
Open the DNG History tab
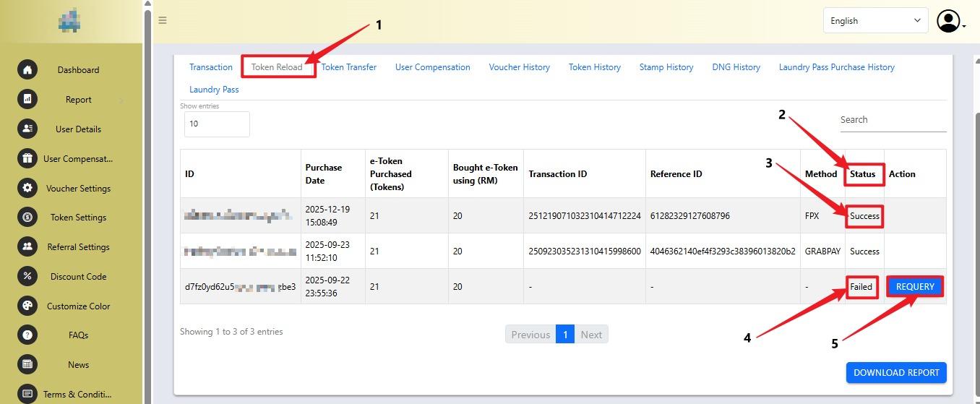(x=736, y=67)
